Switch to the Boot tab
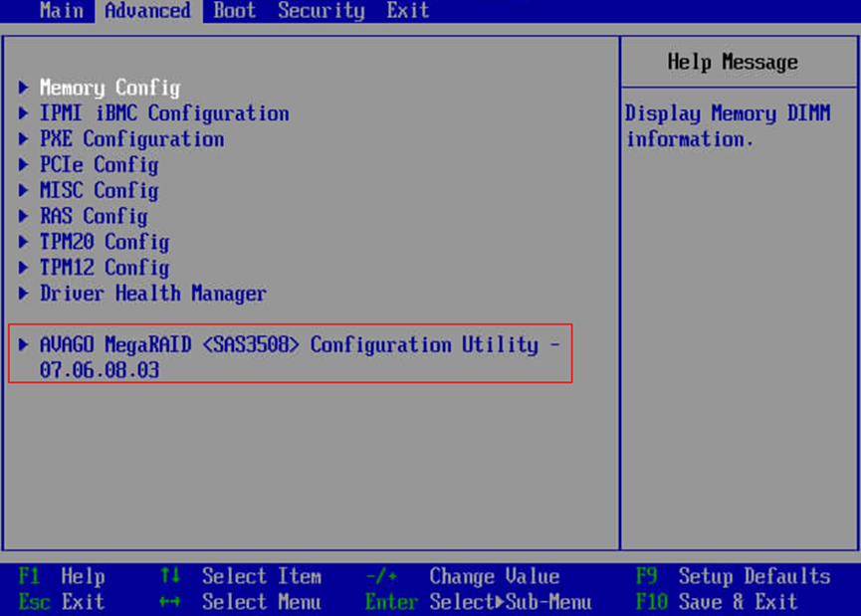This screenshot has width=861, height=616. 234,11
